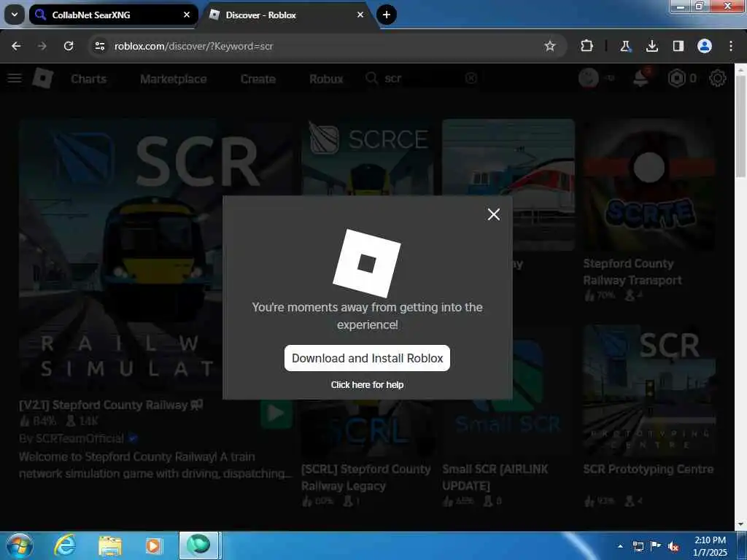Open the Action Center flag icon
The width and height of the screenshot is (747, 560).
pos(656,546)
